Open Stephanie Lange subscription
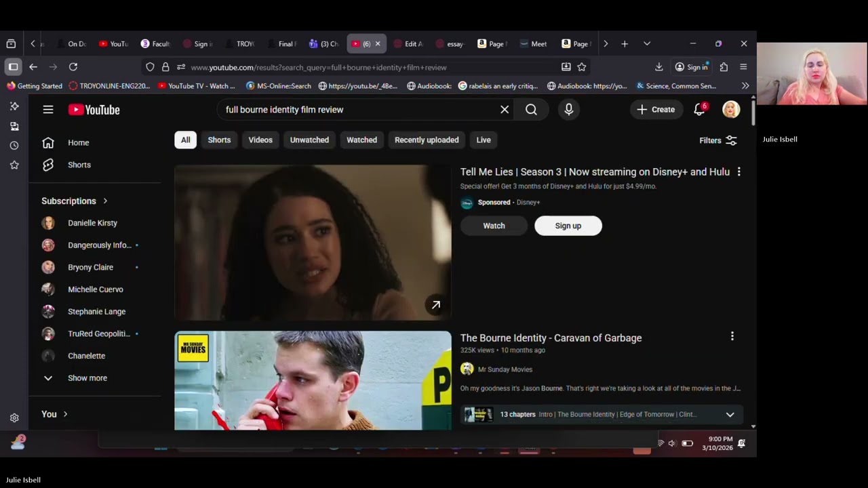The width and height of the screenshot is (868, 488). click(95, 312)
